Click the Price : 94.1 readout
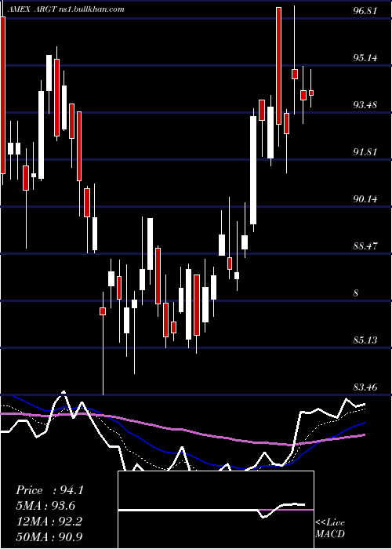The width and height of the screenshot is (392, 549). click(x=49, y=490)
